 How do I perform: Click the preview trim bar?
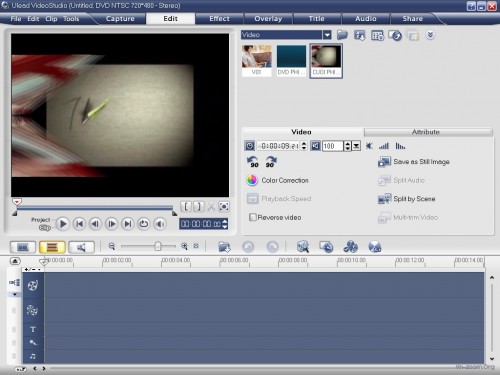[x=95, y=208]
